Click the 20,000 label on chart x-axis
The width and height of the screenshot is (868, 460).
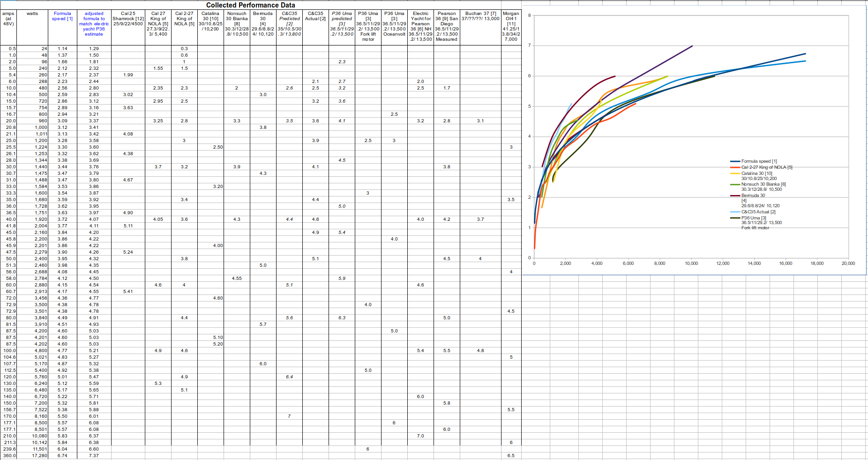(x=848, y=264)
